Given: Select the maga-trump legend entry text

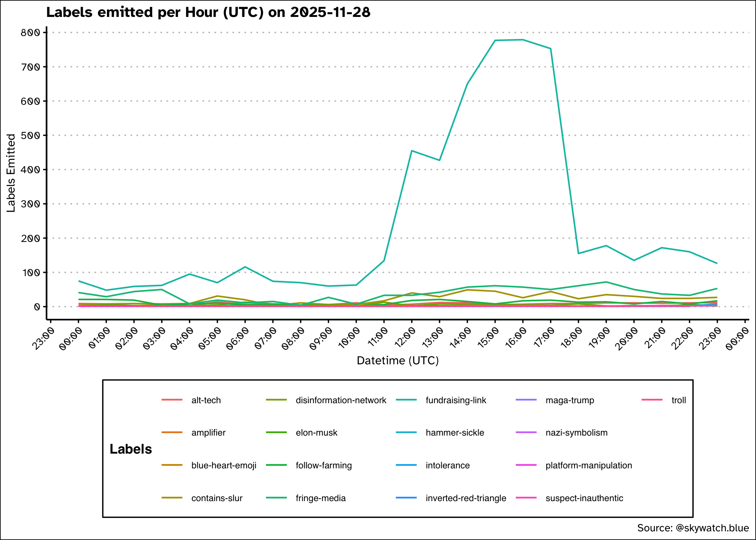Looking at the screenshot, I should 570,400.
